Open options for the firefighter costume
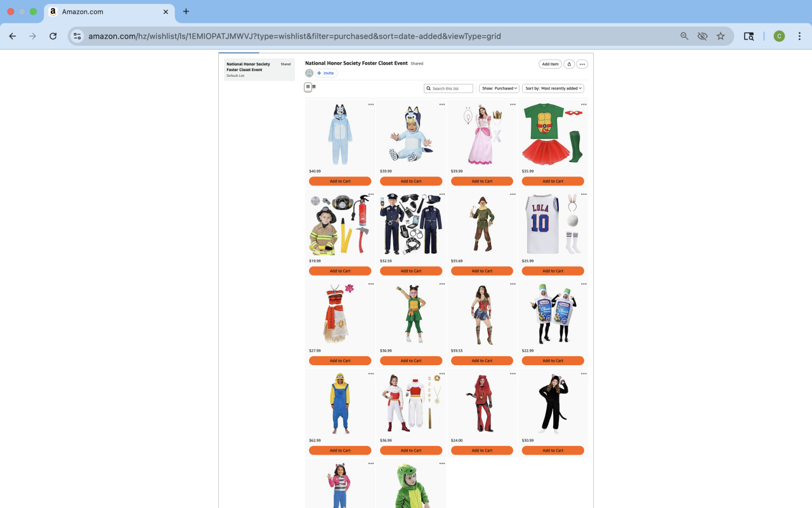Screen dimensions: 812x508 click(371, 194)
